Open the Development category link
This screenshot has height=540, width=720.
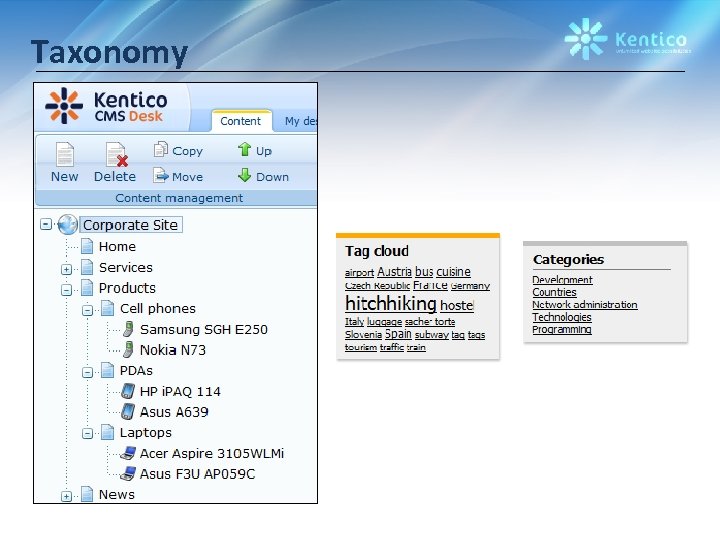(562, 280)
